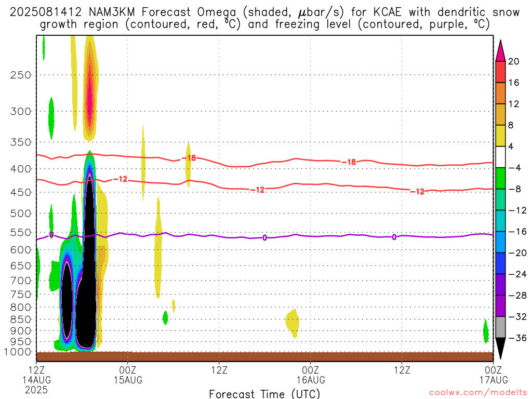532x399 pixels.
Task: Click the 700 pressure level label
Action: (21, 281)
